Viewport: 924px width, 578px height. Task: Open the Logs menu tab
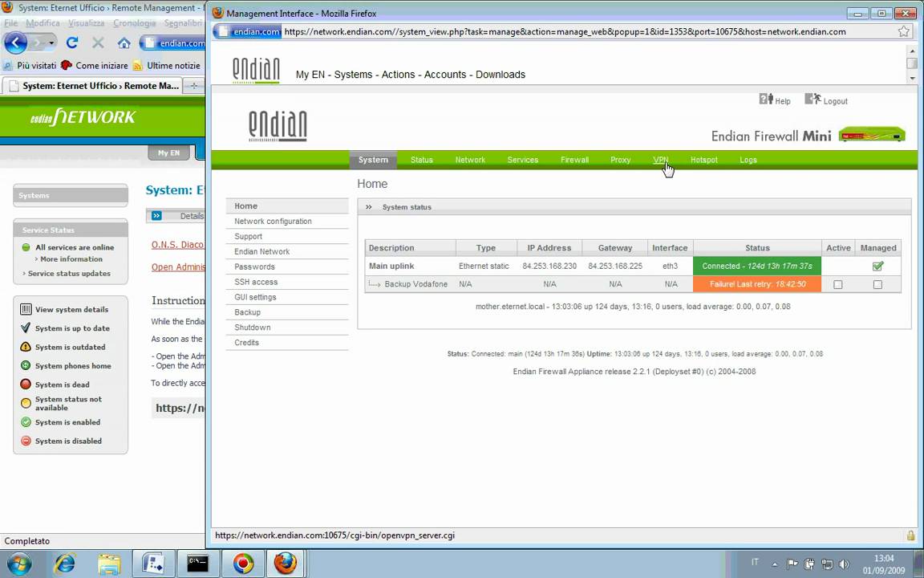point(748,160)
